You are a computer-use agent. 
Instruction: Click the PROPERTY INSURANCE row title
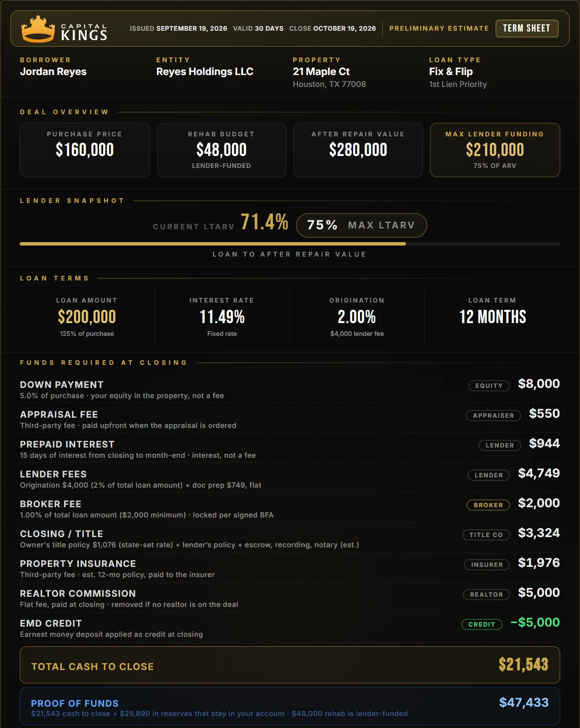[x=78, y=564]
